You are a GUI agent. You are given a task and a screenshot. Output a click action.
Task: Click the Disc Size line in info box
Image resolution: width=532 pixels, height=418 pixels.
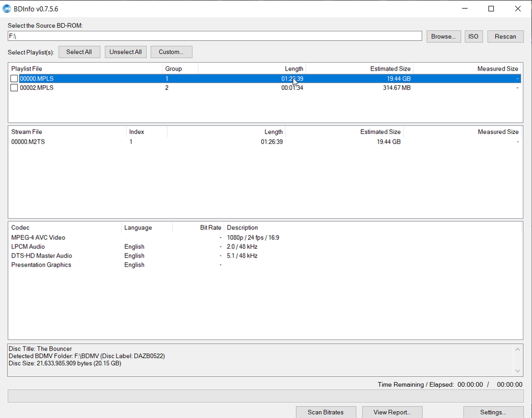tap(65, 363)
